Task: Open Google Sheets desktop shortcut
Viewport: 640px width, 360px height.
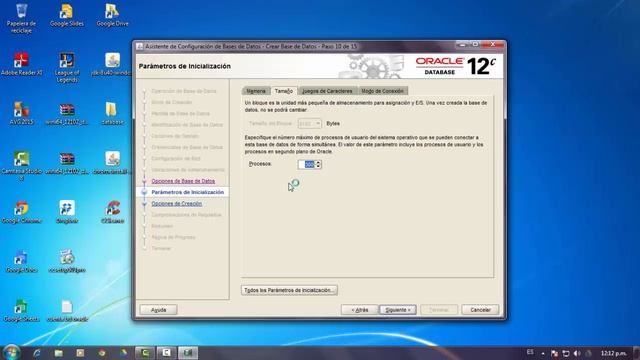Action: click(21, 310)
